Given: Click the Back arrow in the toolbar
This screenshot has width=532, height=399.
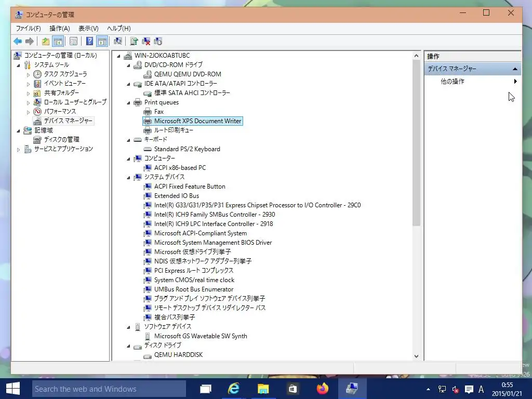Looking at the screenshot, I should pyautogui.click(x=18, y=42).
